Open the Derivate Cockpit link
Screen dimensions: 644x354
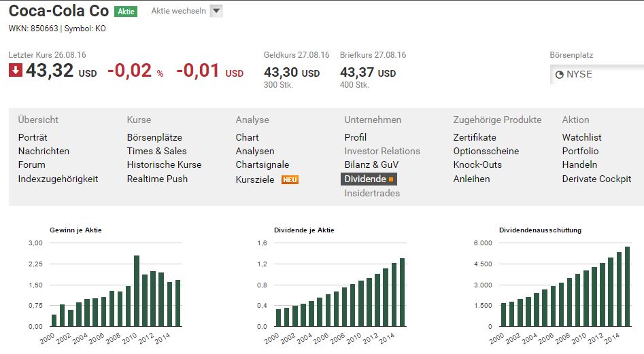(596, 179)
